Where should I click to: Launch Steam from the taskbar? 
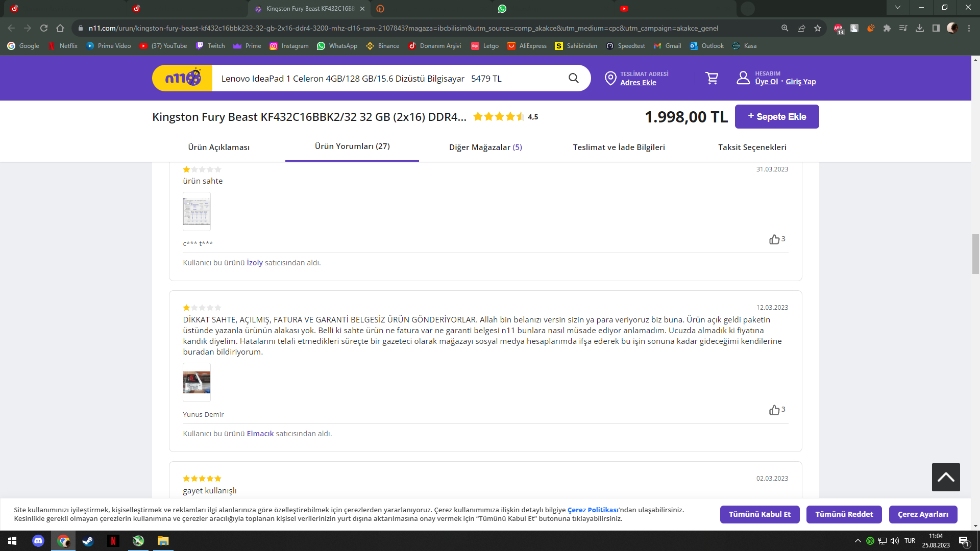(88, 541)
